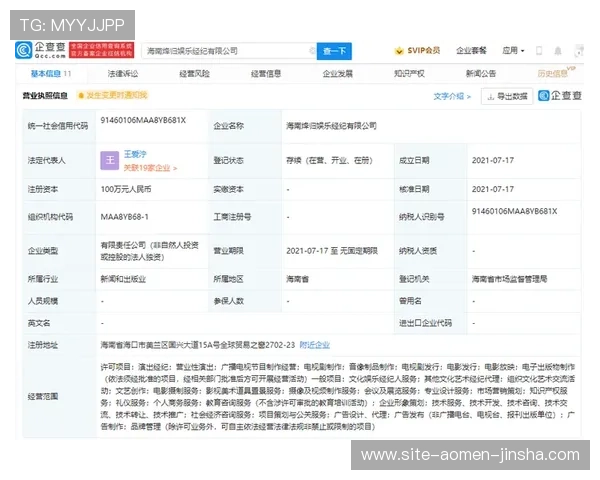Select 企业类型 value 有限责任公司
600x480 pixels.
(x=150, y=251)
